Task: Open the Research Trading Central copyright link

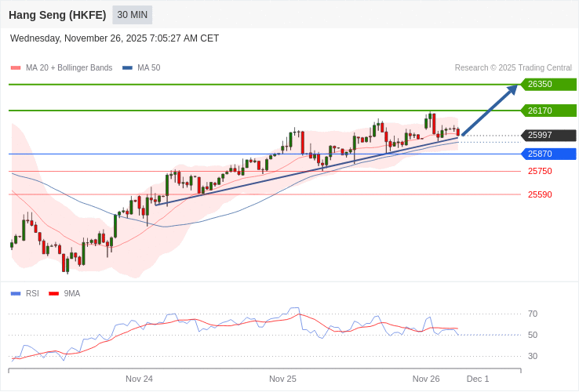Action: [513, 68]
